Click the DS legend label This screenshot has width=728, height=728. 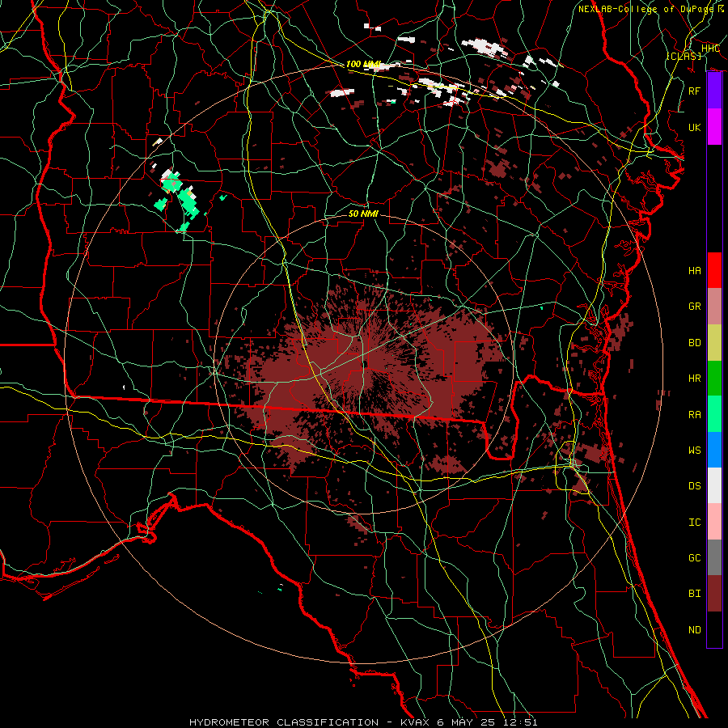click(x=694, y=486)
